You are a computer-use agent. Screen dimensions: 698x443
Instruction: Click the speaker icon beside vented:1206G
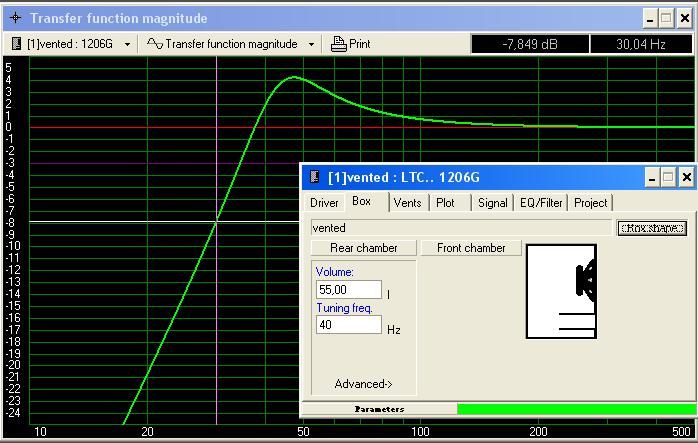[x=18, y=44]
